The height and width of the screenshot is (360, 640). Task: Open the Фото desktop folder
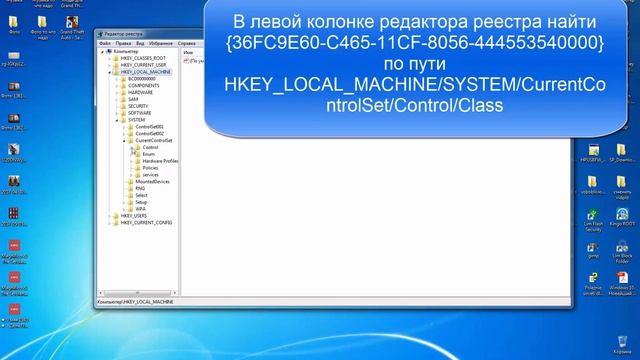pos(13,25)
